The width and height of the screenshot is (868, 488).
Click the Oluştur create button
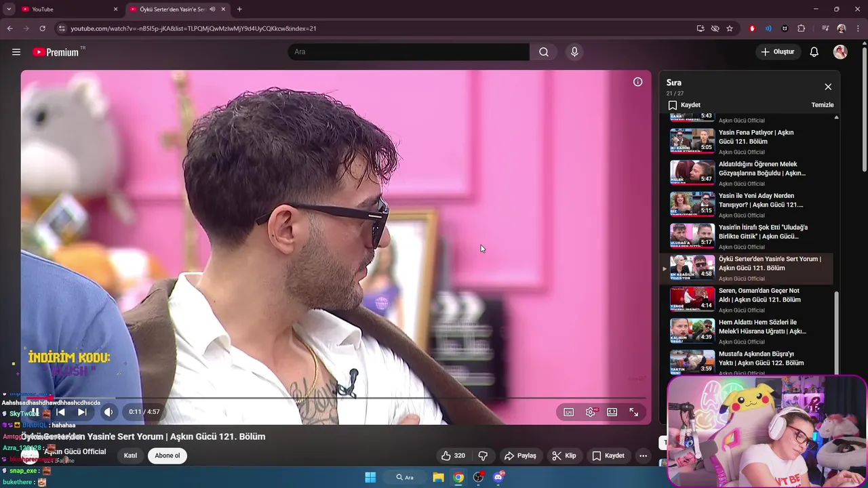click(x=777, y=52)
